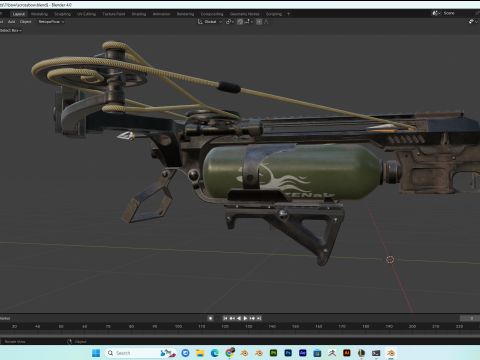Open the Compositing workspace tab

click(x=212, y=14)
